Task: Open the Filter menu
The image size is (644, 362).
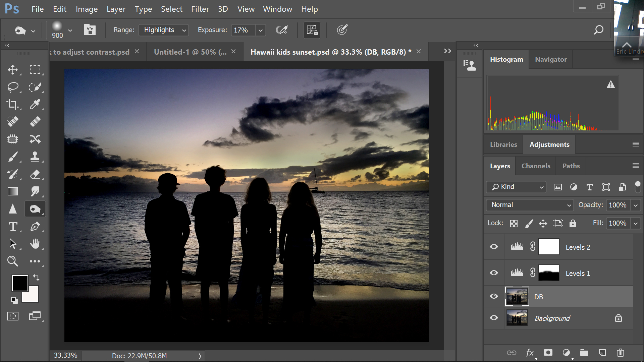Action: coord(200,9)
